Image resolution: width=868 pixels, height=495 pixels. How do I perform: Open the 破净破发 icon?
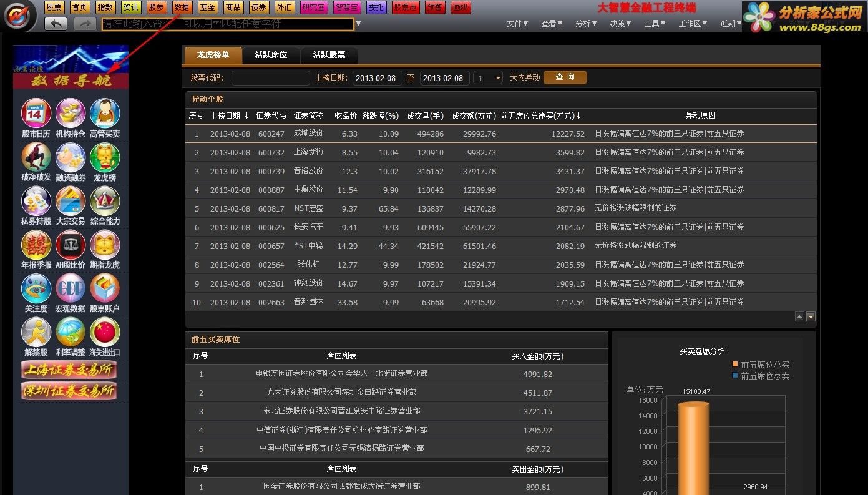point(36,157)
